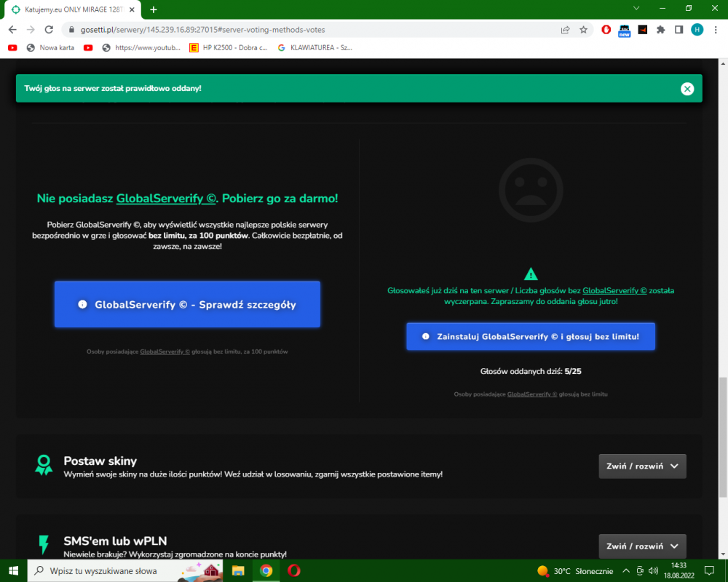The image size is (728, 582).
Task: Share this page via toolbar icon
Action: [x=565, y=30]
